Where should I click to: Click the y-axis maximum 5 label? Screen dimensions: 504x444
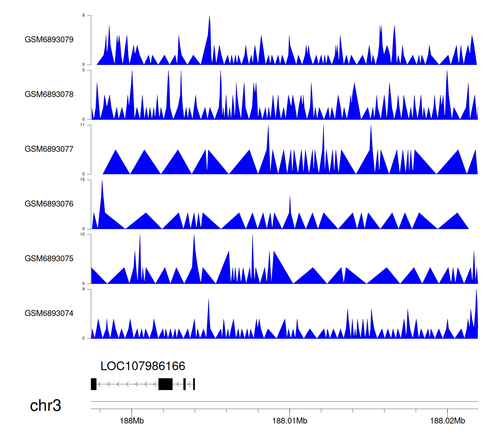tap(83, 70)
